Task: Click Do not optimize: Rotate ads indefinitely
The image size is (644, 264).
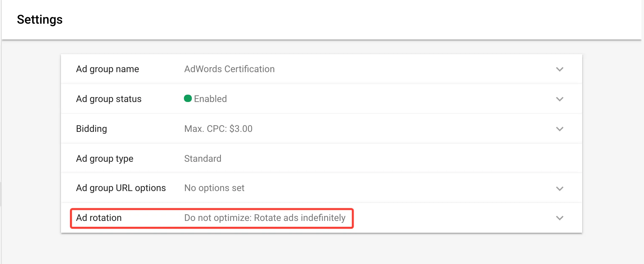Action: click(265, 218)
